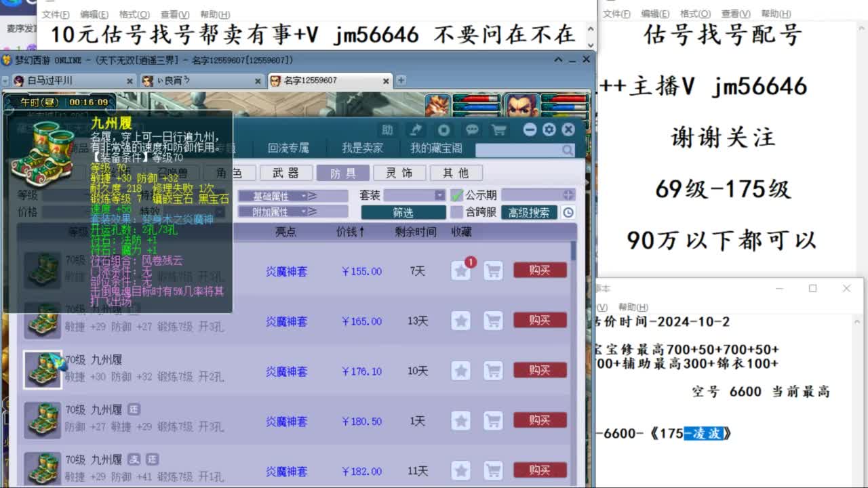Click 购买 for the ¥182.00 listing
Image resolution: width=868 pixels, height=488 pixels.
[540, 470]
